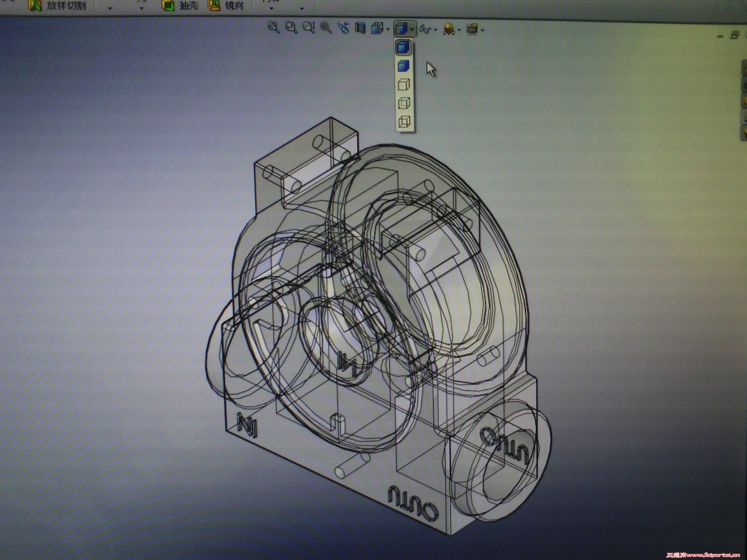The height and width of the screenshot is (560, 747).
Task: Click the Display Style cube button
Action: click(401, 28)
